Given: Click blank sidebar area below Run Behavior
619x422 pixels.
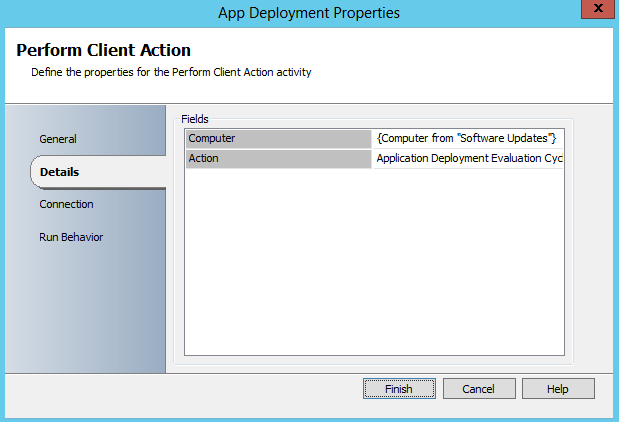Looking at the screenshot, I should [85, 310].
